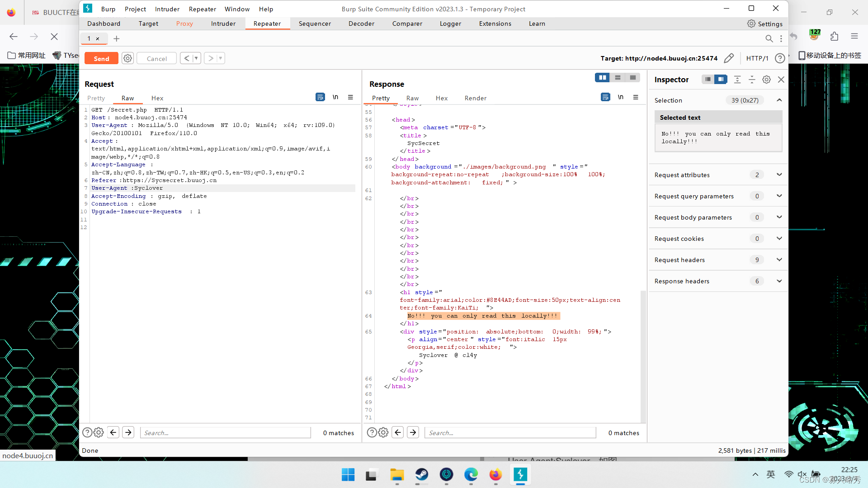868x488 pixels.
Task: Open the Inspector settings gear
Action: (766, 80)
